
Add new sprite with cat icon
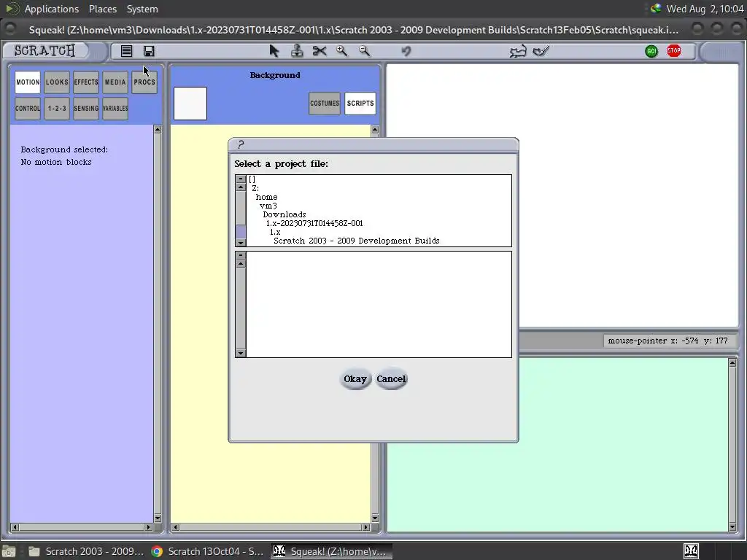click(x=518, y=51)
